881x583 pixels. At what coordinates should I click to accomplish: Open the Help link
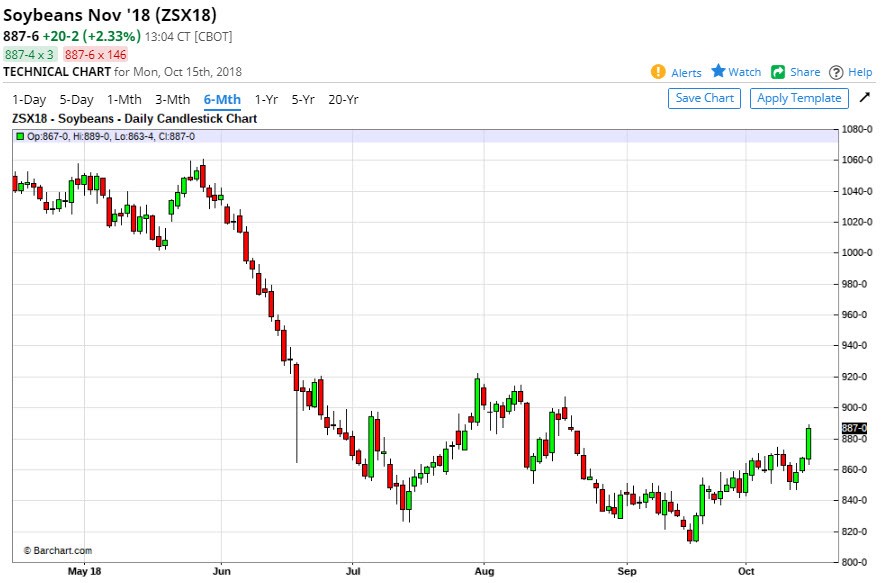coord(860,72)
